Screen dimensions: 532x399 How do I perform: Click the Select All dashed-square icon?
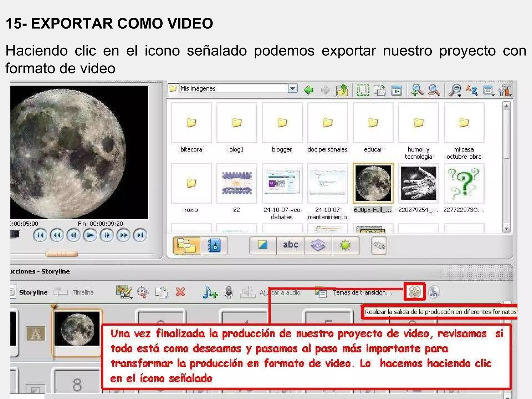tap(363, 90)
